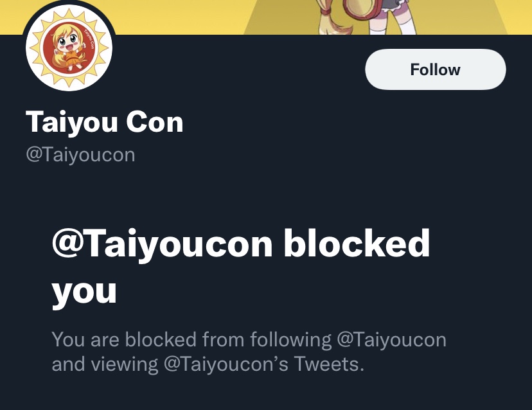Image resolution: width=532 pixels, height=410 pixels.
Task: Click the Follow button
Action: pos(436,69)
